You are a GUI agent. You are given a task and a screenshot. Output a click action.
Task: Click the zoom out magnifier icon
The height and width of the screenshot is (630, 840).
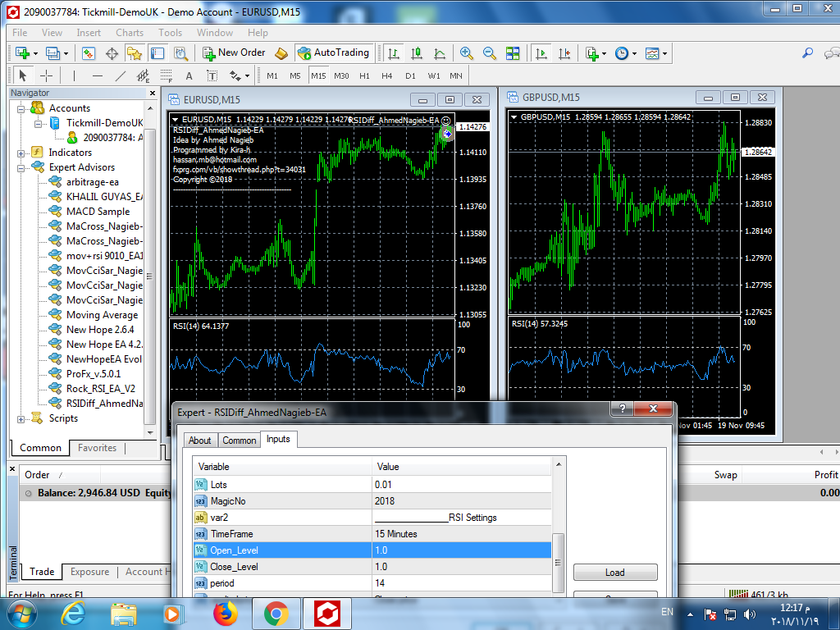[x=490, y=53]
